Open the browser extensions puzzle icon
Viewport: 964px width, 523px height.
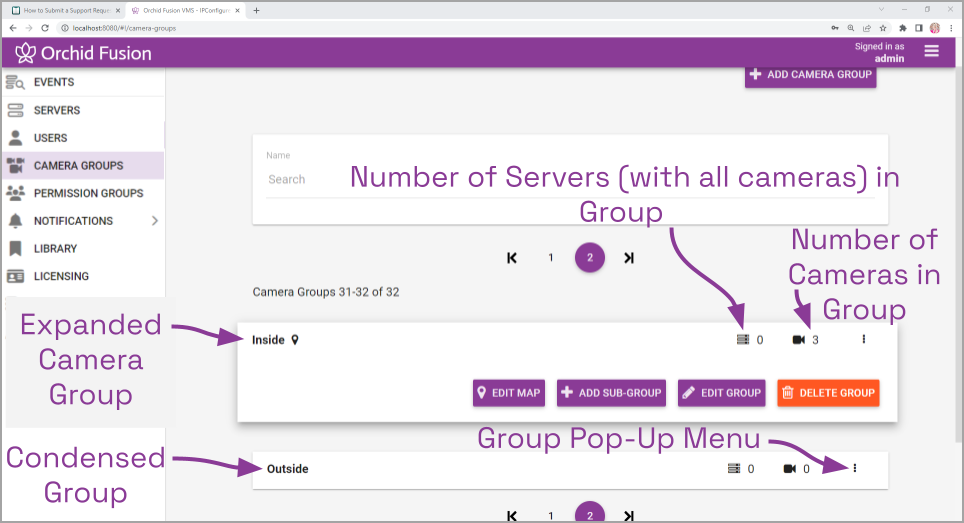point(903,28)
